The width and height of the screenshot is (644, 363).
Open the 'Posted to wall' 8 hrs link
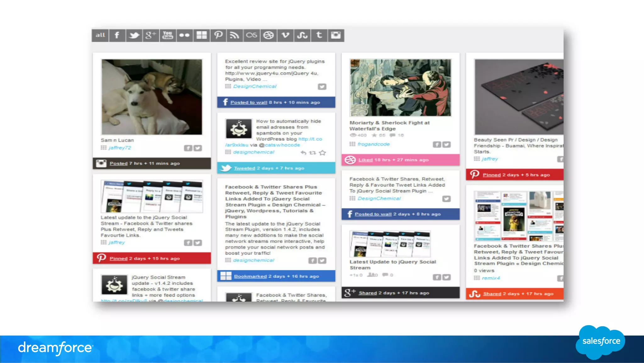coord(248,102)
